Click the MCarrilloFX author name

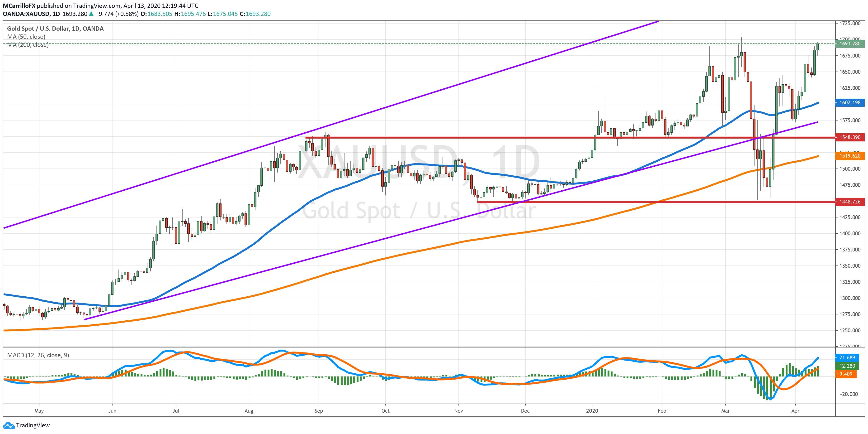[x=19, y=6]
